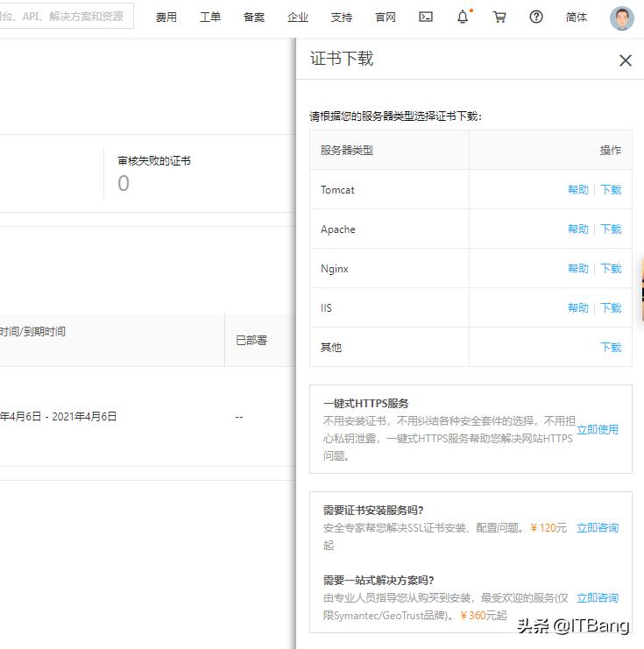Open help for Nginx certificate
Screen dimensions: 644x649
578,269
